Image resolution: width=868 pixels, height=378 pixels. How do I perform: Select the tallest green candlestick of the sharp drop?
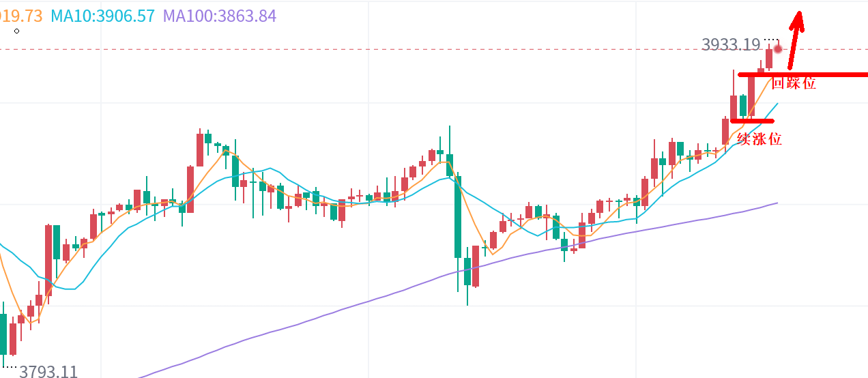point(458,216)
